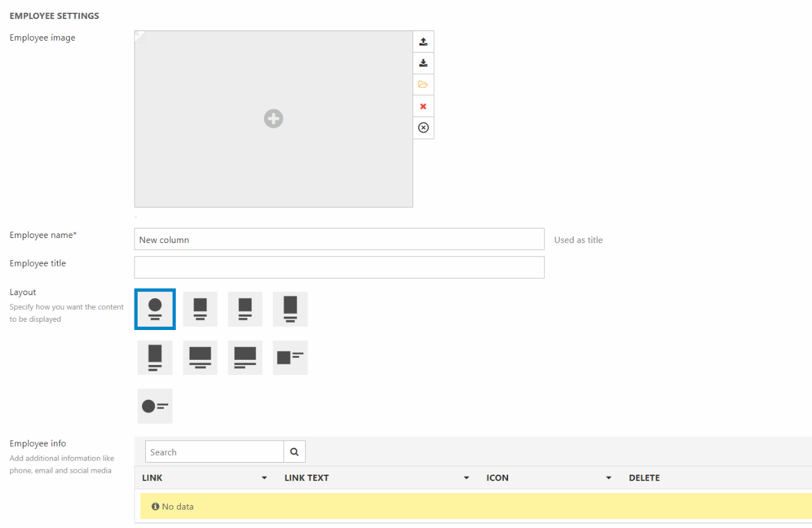The image size is (812, 528).
Task: Open the ICON column dropdown arrow
Action: pos(608,478)
